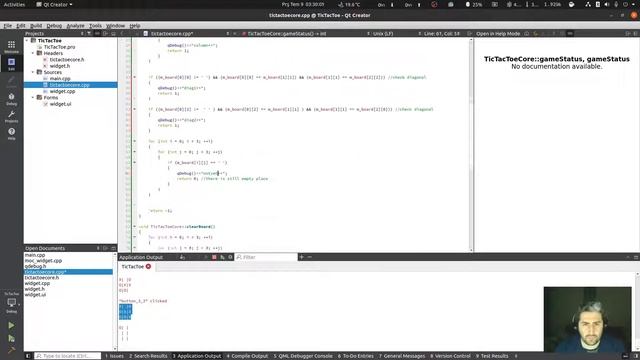Open the Welcome mode
Screen dimensions: 640x360
(x=11, y=47)
